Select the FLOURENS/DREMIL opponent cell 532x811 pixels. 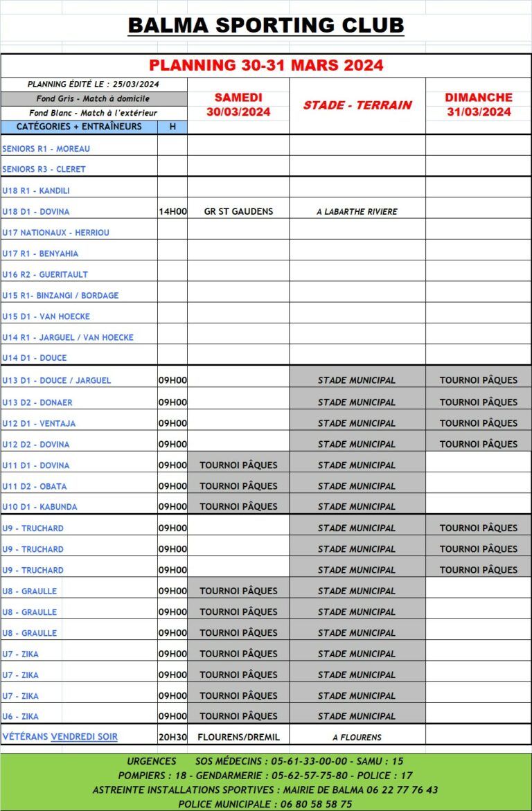point(238,737)
